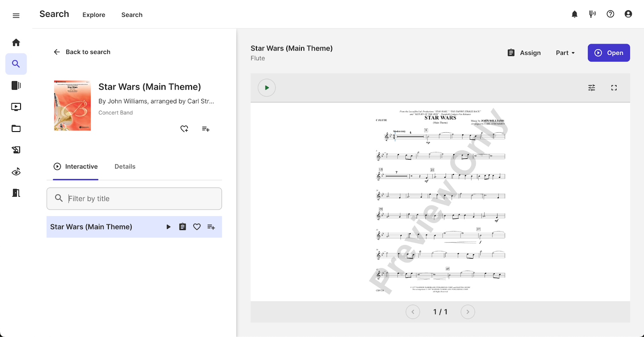Click the 1 / 1 page indicator
Screen dimensions: 644x337
click(x=440, y=312)
